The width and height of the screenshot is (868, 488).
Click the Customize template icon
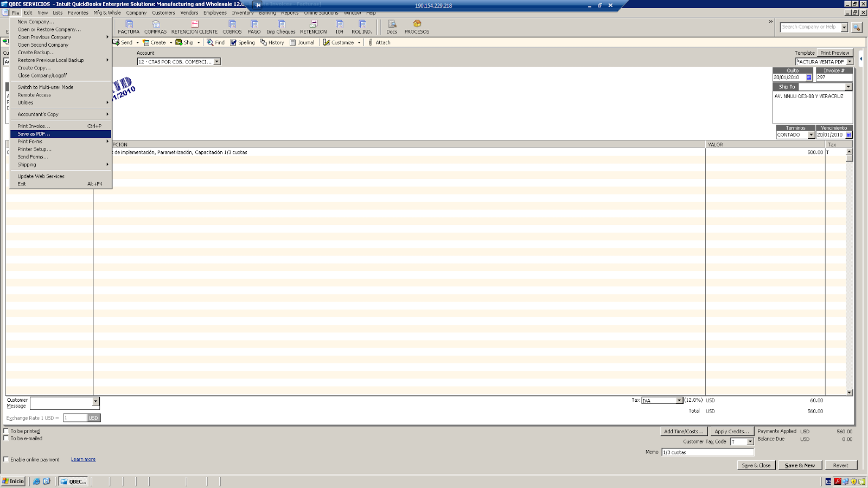coord(339,42)
